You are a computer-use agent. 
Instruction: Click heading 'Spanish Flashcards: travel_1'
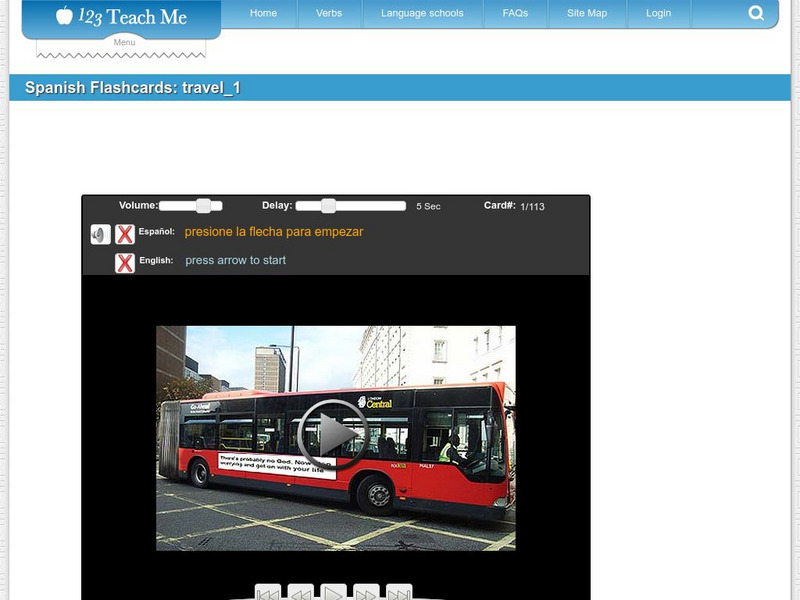pyautogui.click(x=133, y=88)
